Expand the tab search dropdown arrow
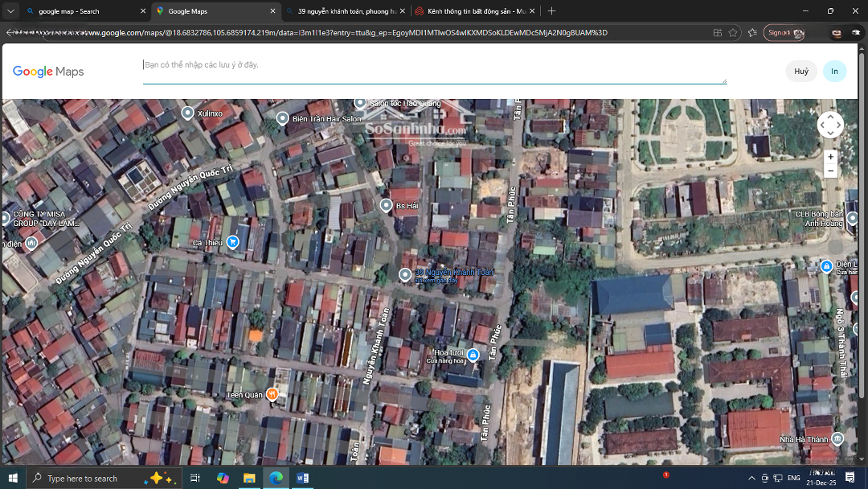This screenshot has height=489, width=868. coord(10,11)
